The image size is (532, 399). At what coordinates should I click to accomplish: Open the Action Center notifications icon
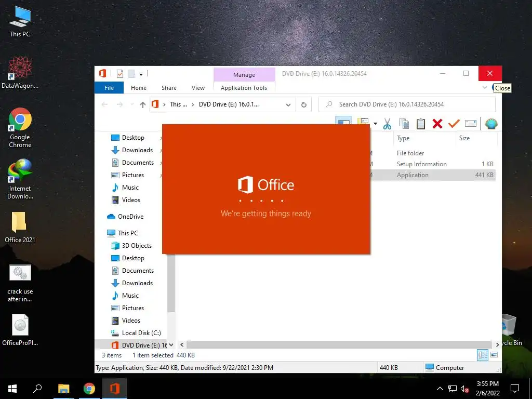click(x=515, y=389)
